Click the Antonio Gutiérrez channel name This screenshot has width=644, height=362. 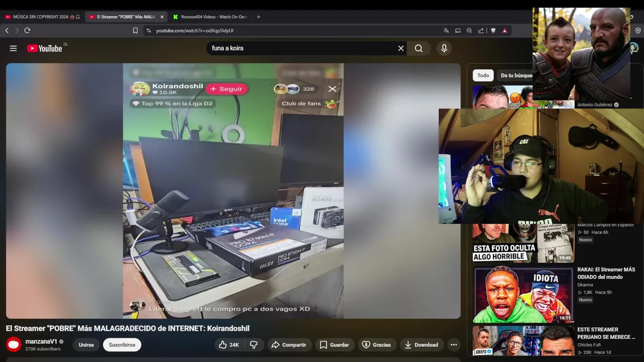[x=595, y=105]
